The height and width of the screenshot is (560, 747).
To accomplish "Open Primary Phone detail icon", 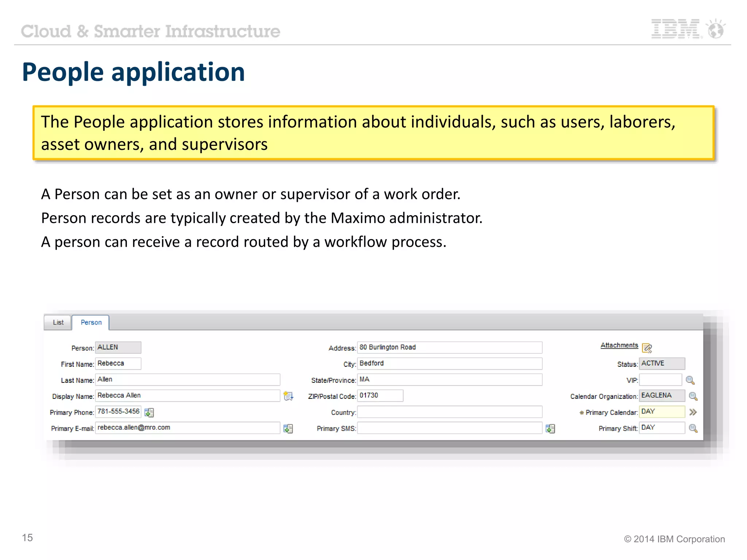I will [x=149, y=412].
